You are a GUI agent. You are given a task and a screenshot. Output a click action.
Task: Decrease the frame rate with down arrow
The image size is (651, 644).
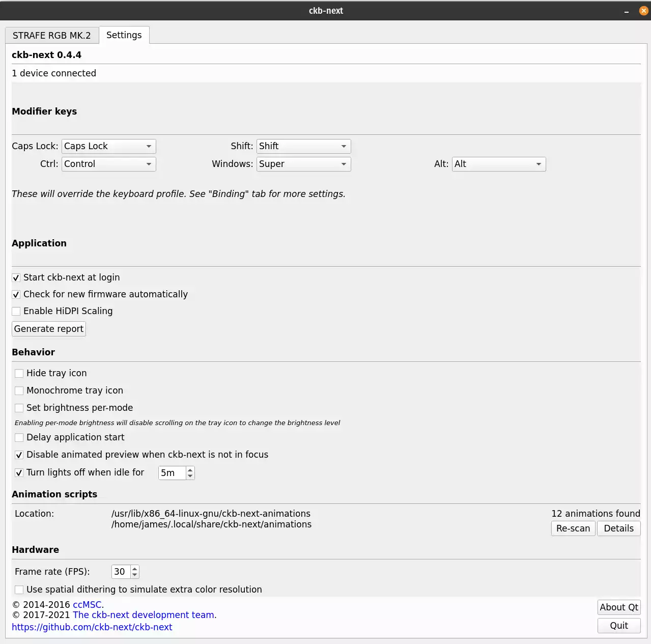pyautogui.click(x=135, y=575)
